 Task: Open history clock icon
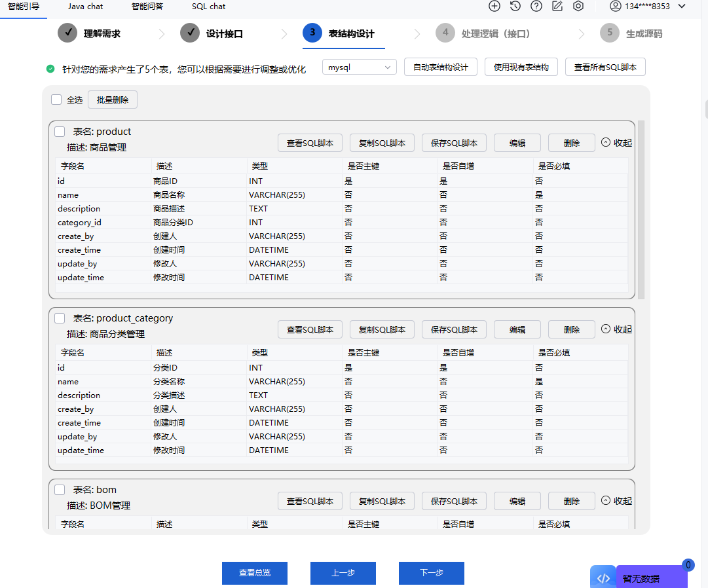pos(515,7)
